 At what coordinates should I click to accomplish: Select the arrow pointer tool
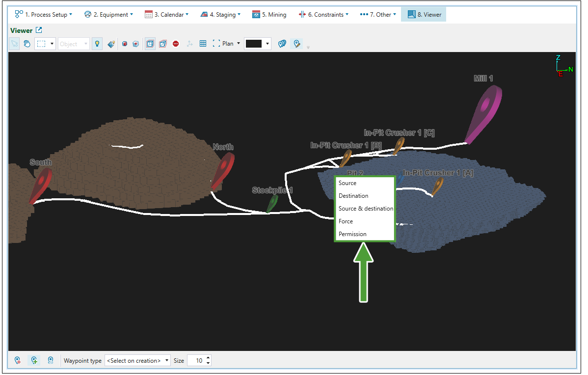15,44
